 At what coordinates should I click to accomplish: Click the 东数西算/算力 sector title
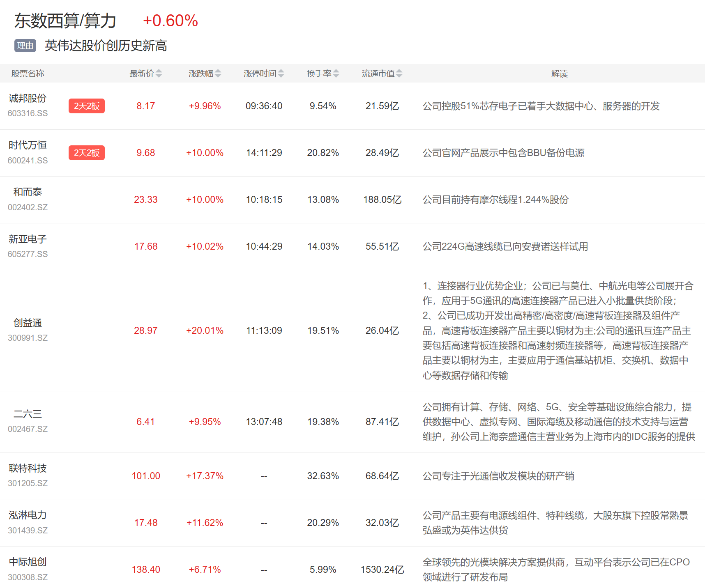pos(65,21)
